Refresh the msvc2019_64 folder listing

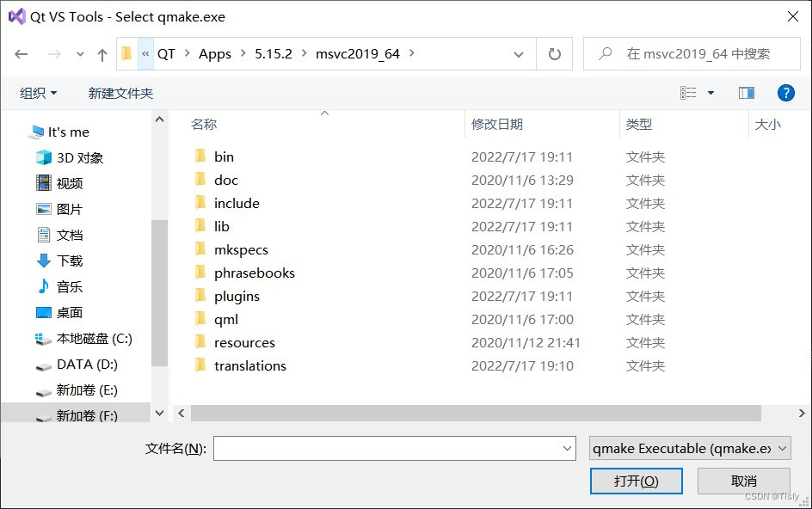554,54
